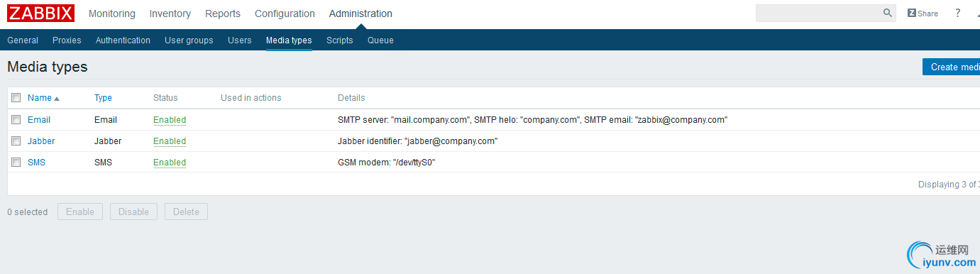Toggle the select-all checkbox in header

click(16, 98)
